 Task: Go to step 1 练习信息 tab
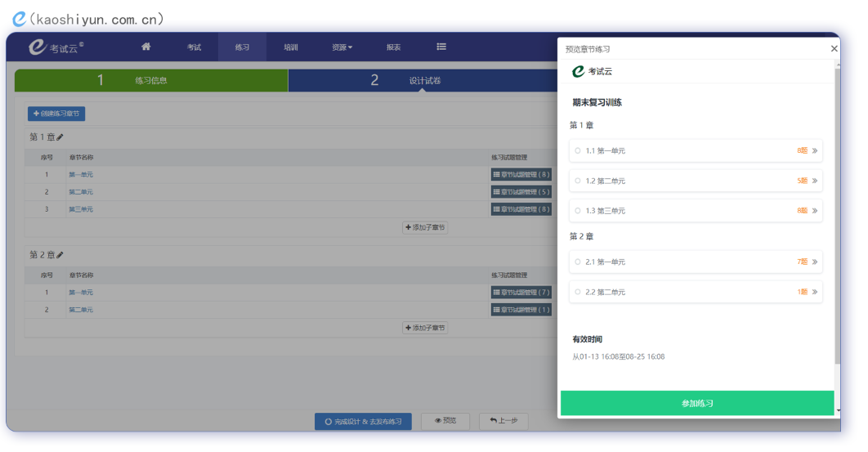(x=151, y=80)
